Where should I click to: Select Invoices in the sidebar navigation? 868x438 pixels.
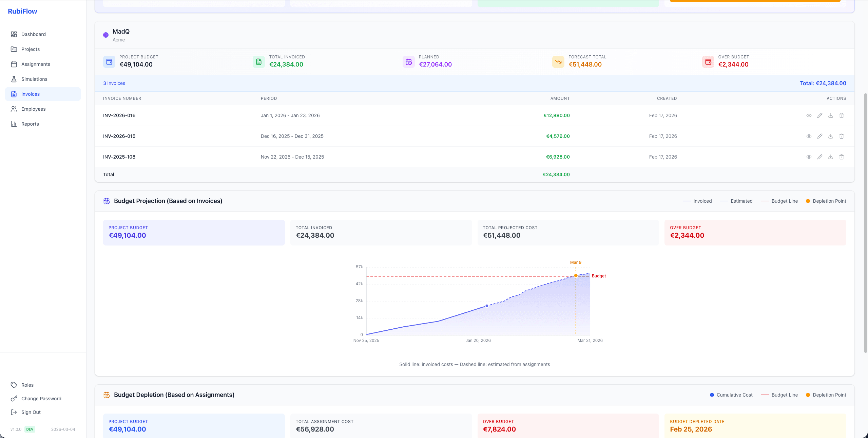30,94
